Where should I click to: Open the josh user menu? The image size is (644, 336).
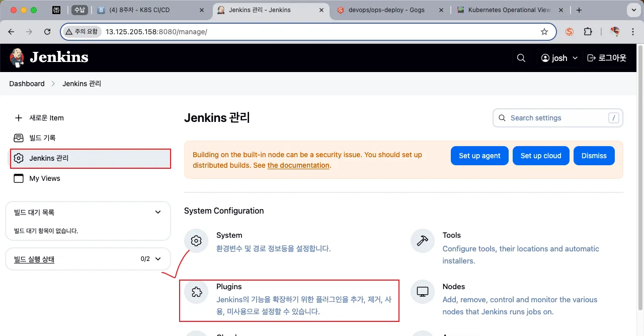[x=559, y=58]
